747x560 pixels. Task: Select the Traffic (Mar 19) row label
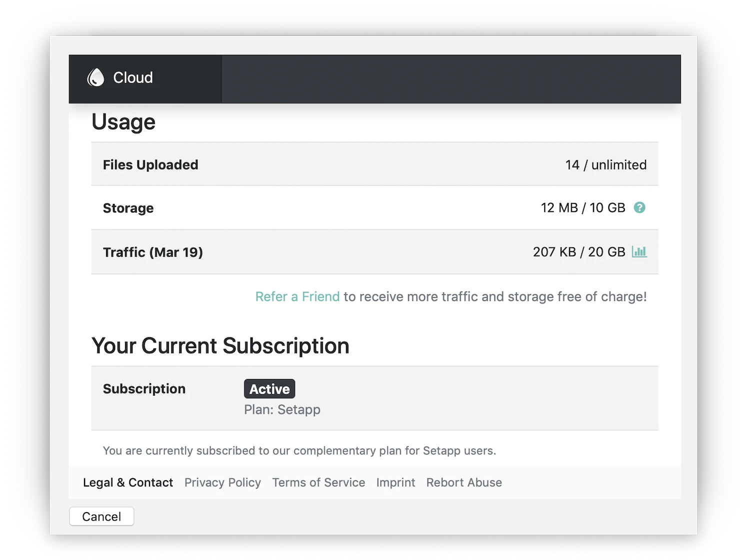point(152,252)
